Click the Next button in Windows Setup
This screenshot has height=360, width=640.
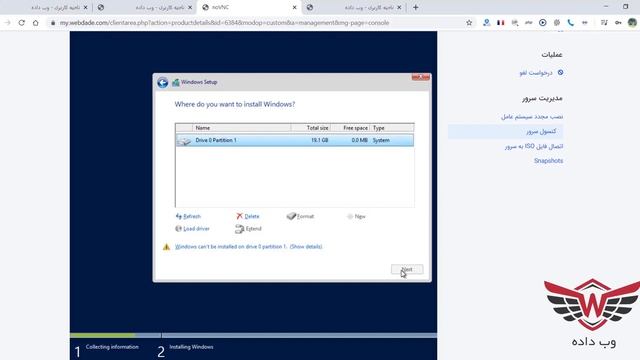tap(407, 269)
